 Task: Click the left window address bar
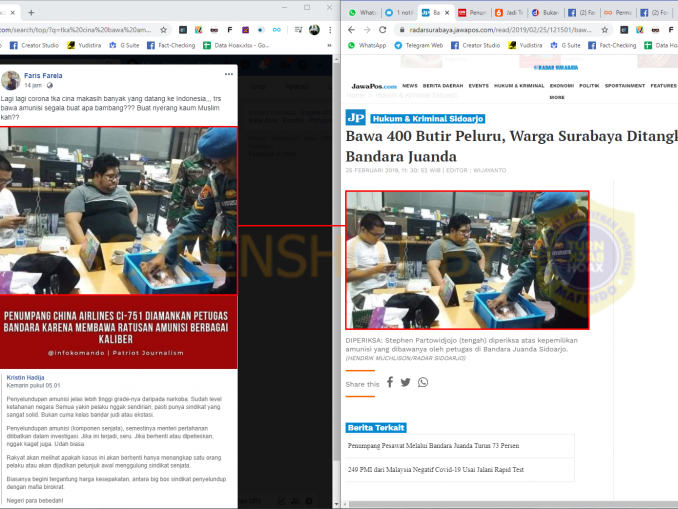[76, 30]
